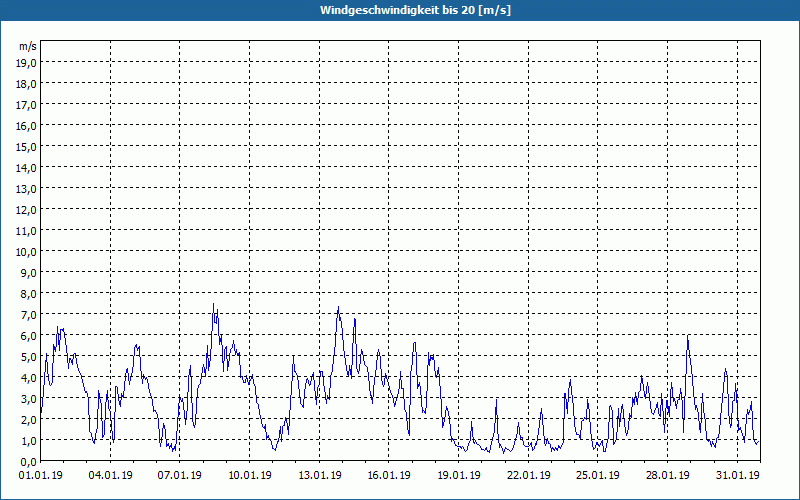Select the 18,0 y-axis label
This screenshot has width=800, height=500.
tap(28, 84)
